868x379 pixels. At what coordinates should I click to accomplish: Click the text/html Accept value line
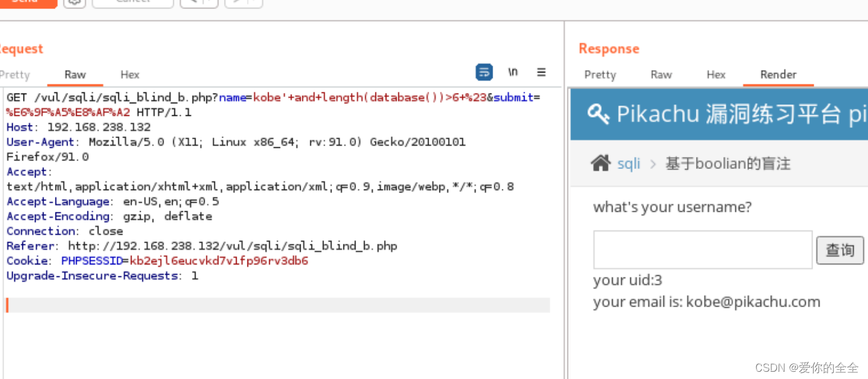point(260,186)
